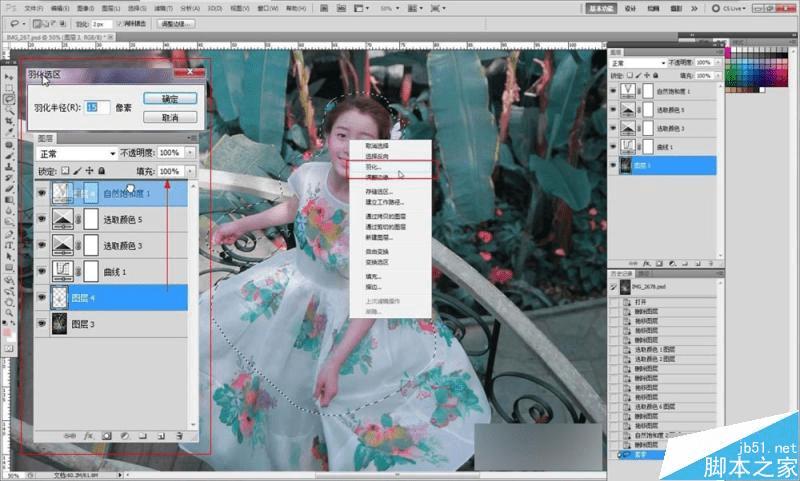Switch to the 设计 workspace button
800x481 pixels.
pyautogui.click(x=630, y=8)
